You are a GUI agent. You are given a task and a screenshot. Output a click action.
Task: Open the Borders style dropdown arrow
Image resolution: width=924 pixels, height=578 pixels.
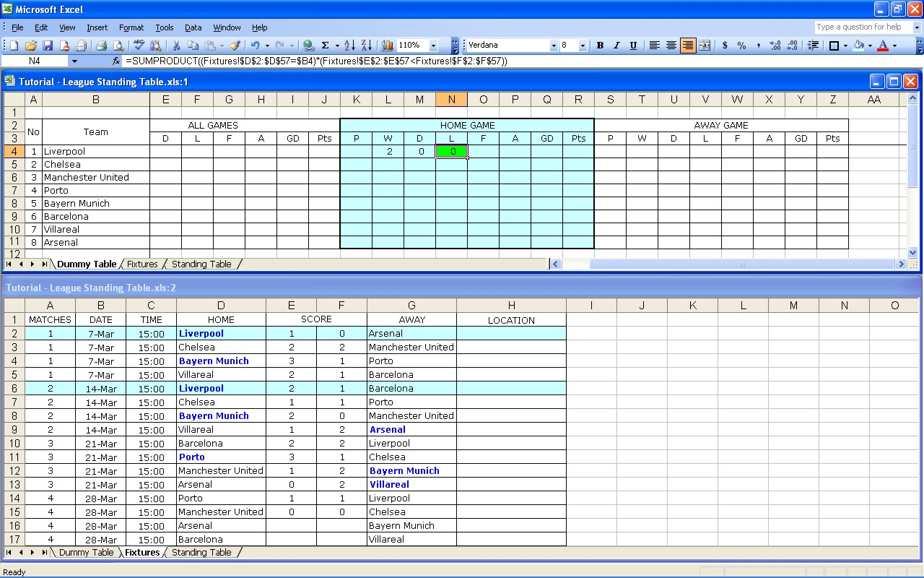(846, 46)
